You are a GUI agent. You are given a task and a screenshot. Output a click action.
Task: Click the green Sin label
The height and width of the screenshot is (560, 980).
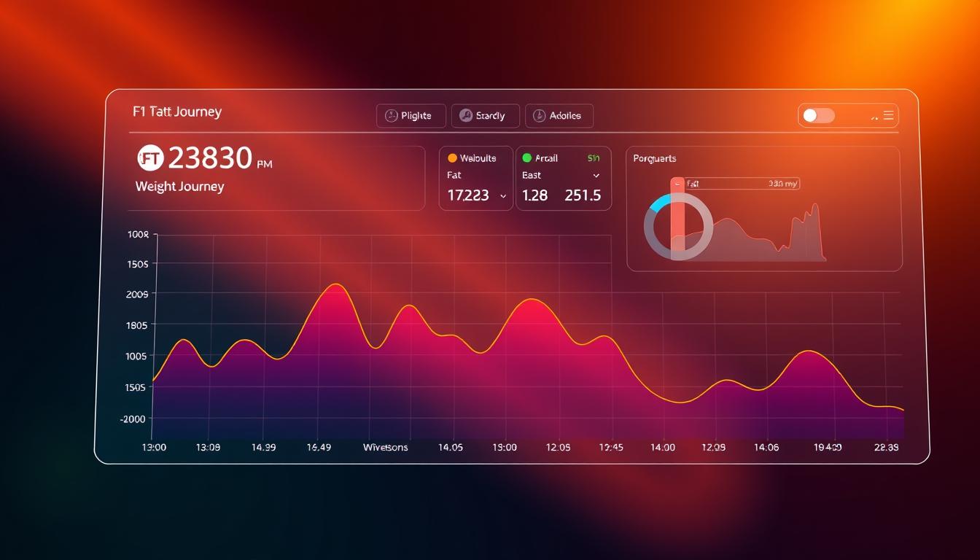pos(593,157)
